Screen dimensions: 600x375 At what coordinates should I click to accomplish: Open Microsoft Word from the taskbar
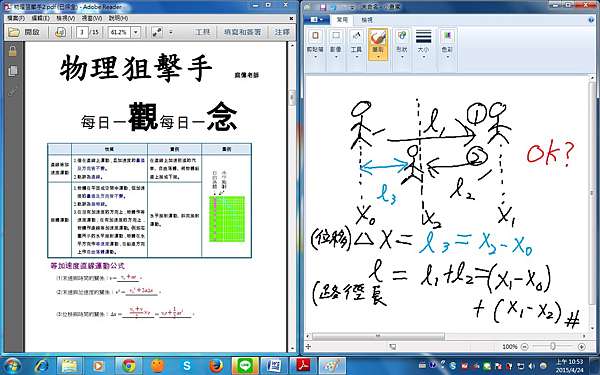274,366
